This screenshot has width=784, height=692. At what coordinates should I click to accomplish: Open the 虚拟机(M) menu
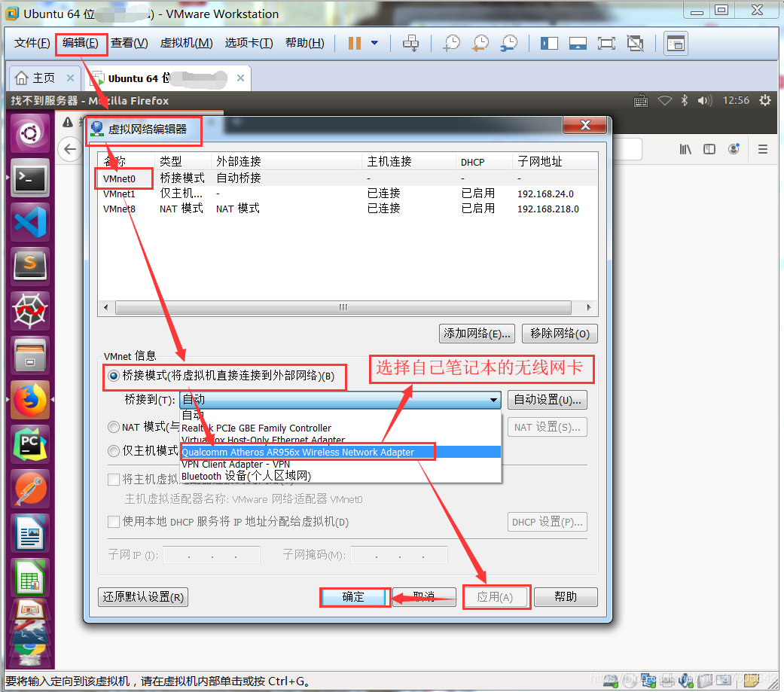187,43
